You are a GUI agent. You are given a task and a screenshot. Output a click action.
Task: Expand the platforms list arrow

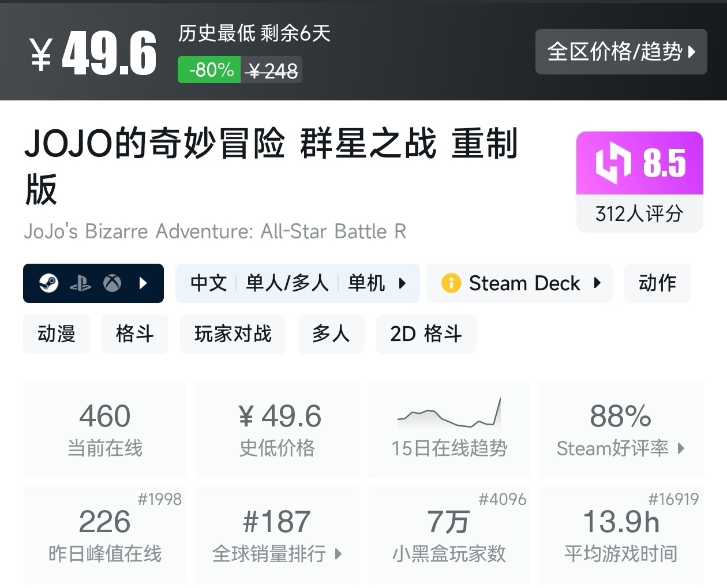144,283
